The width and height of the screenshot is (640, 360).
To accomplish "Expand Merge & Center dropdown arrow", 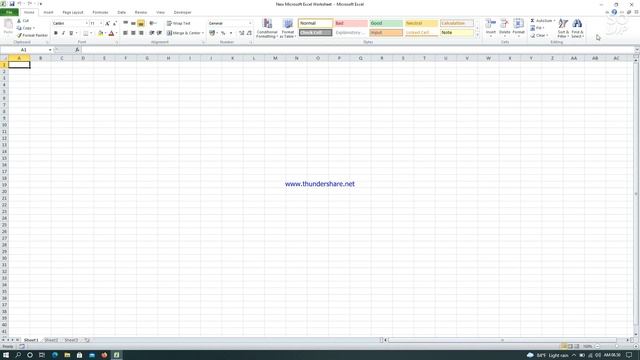I will [x=203, y=33].
